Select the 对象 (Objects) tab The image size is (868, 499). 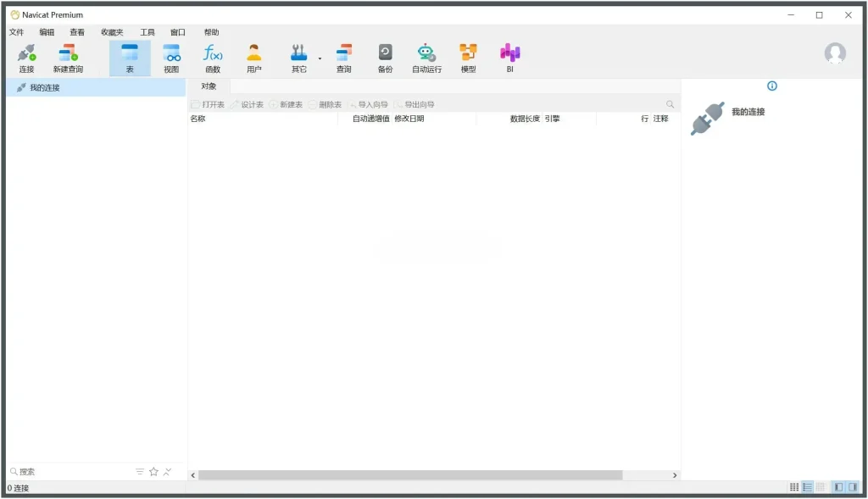(x=209, y=86)
